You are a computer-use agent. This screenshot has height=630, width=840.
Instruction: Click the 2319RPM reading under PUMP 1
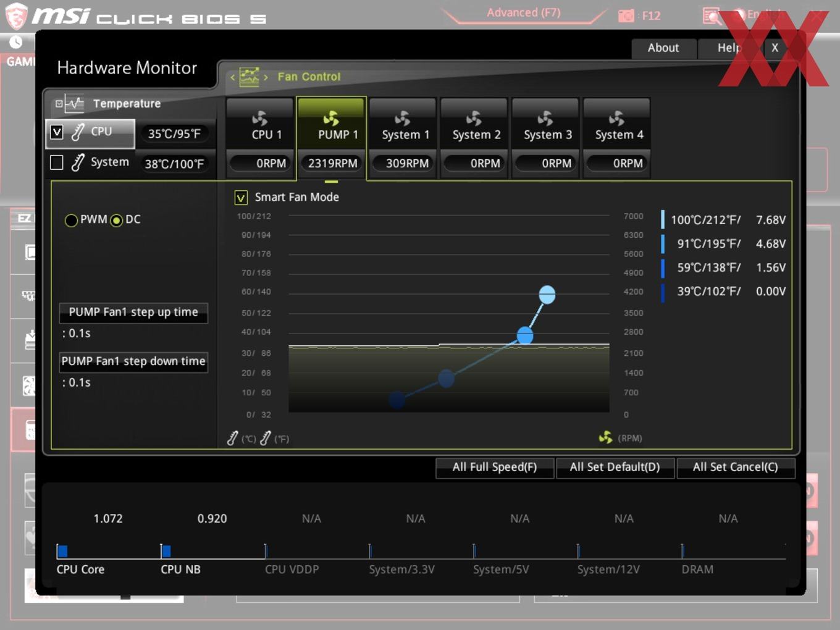(x=332, y=164)
